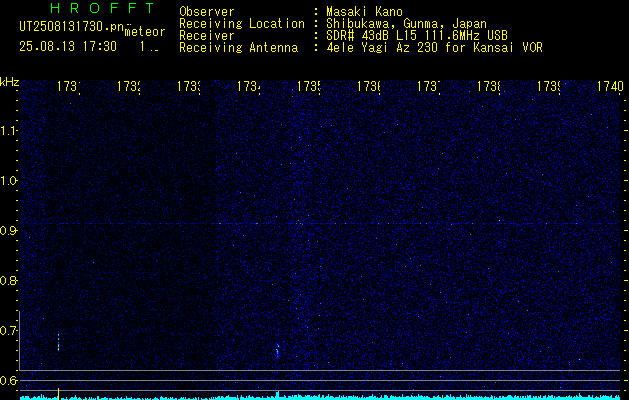
Task: Click SDR# 43dB L15 111.6MHz USB text
Action: coord(417,36)
